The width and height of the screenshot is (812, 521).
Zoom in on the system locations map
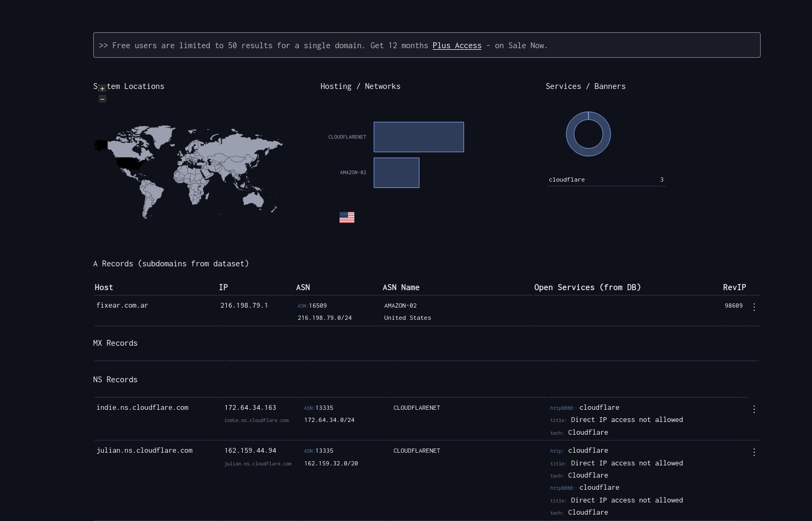[x=102, y=89]
